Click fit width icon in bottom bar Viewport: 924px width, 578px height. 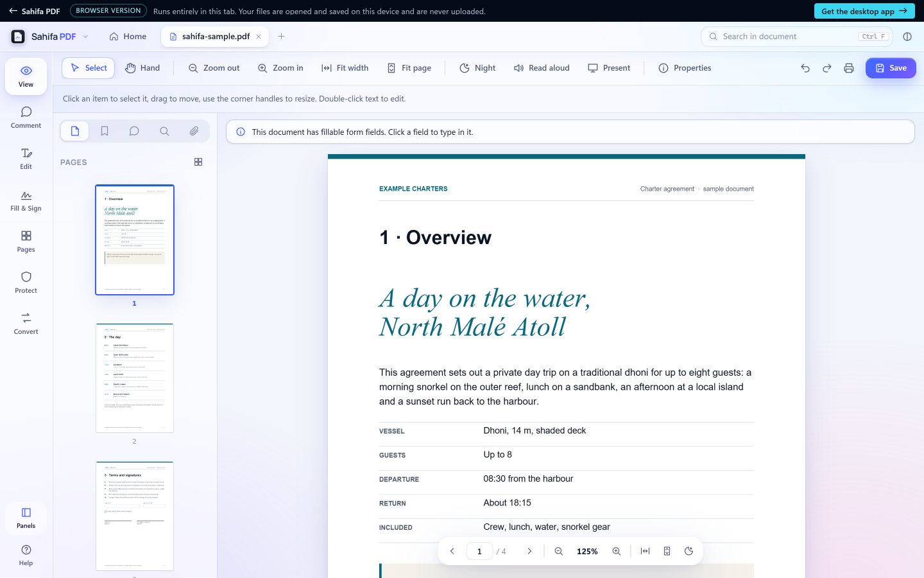(646, 551)
